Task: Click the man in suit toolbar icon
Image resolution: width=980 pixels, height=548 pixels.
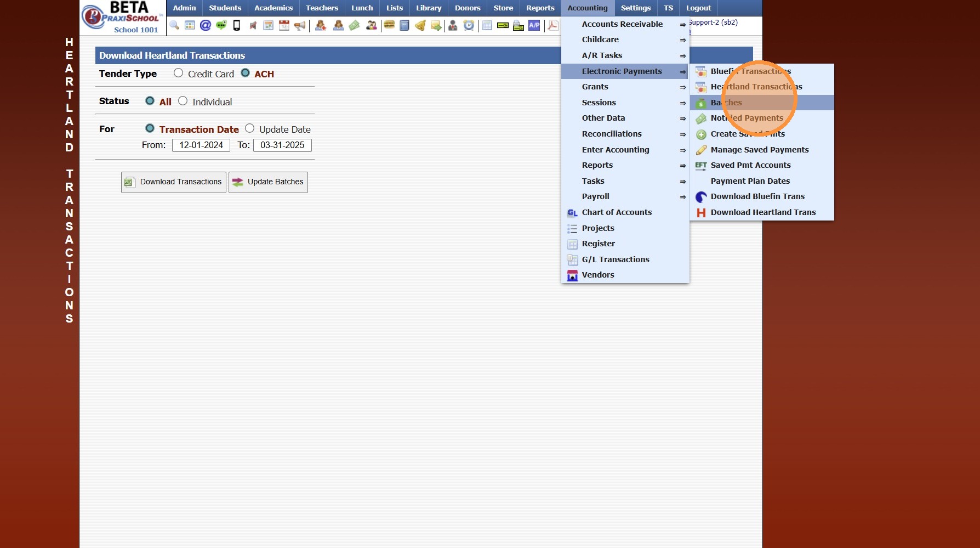Action: tap(453, 25)
